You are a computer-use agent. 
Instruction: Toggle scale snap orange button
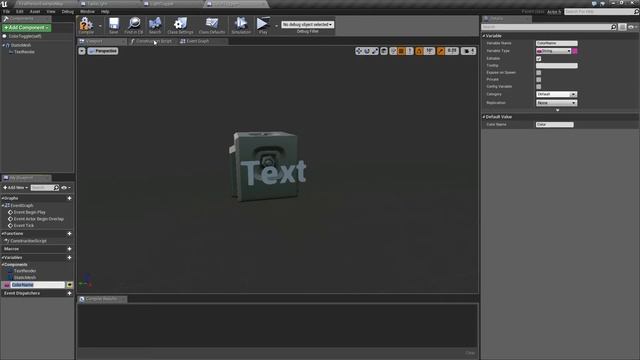(441, 51)
